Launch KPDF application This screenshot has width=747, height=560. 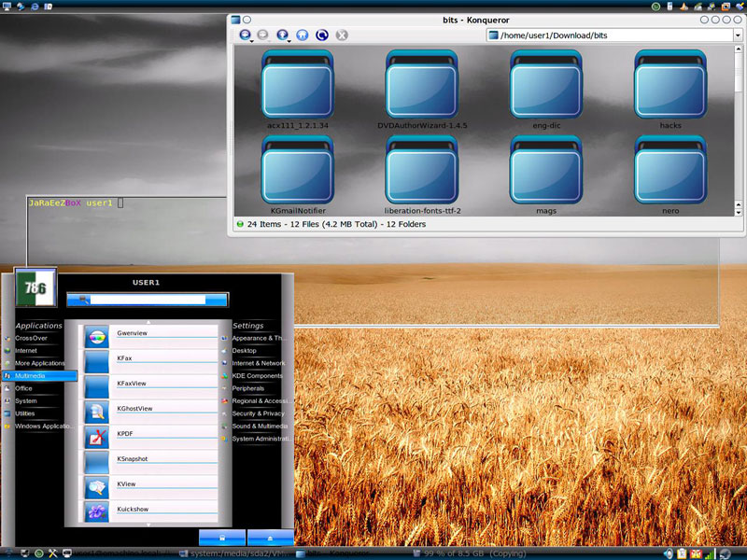click(x=151, y=437)
